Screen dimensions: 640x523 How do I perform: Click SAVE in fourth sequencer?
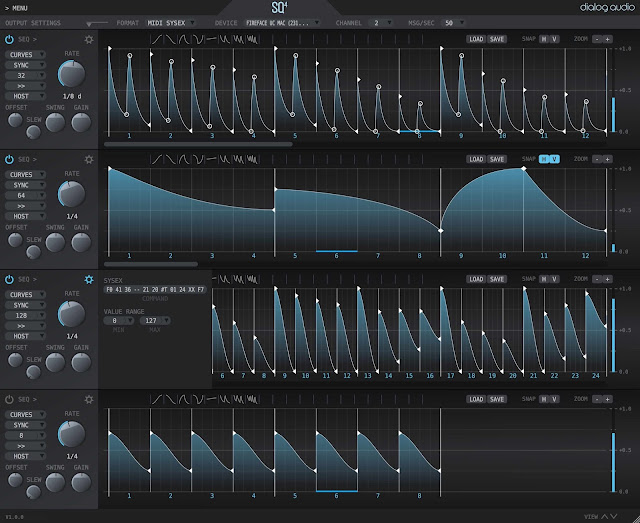(497, 399)
